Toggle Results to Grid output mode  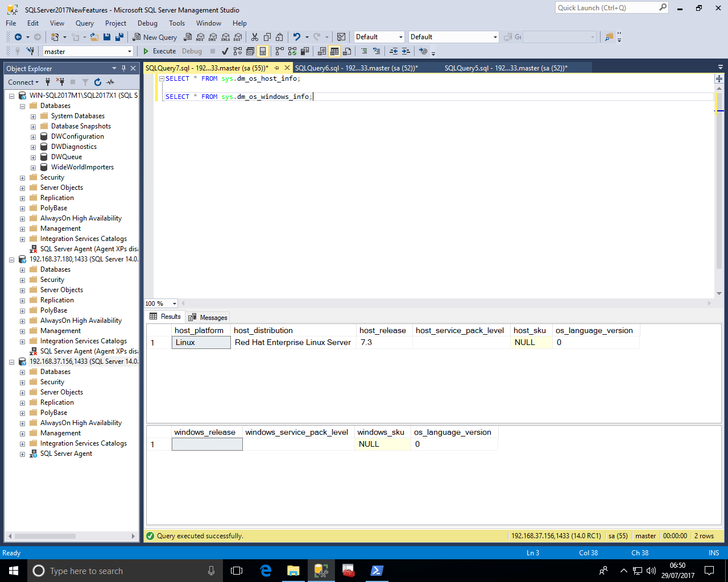(334, 51)
